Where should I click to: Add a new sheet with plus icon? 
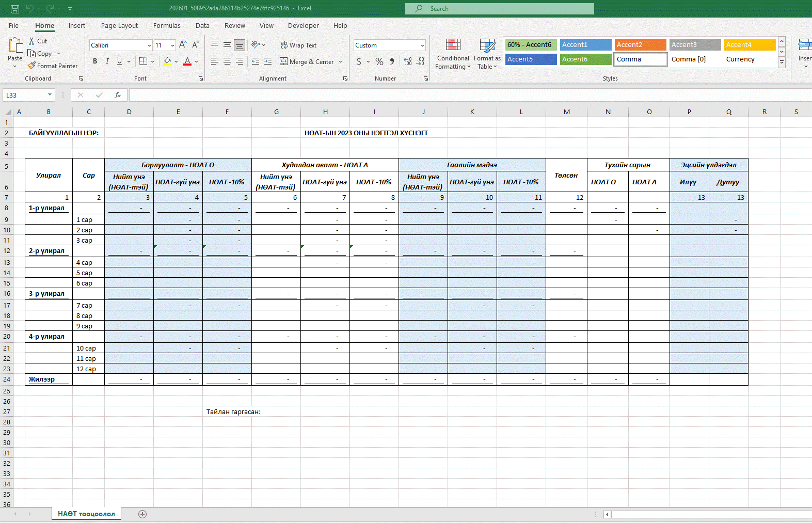(x=142, y=514)
